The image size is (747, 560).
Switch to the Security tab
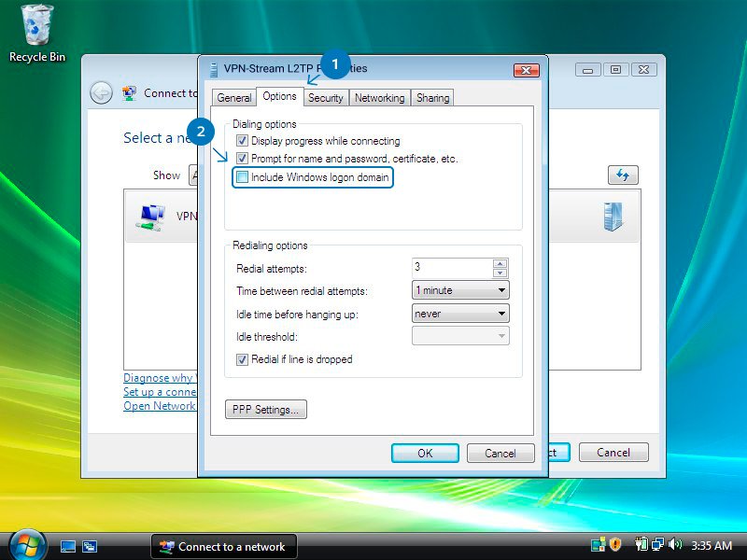tap(325, 98)
